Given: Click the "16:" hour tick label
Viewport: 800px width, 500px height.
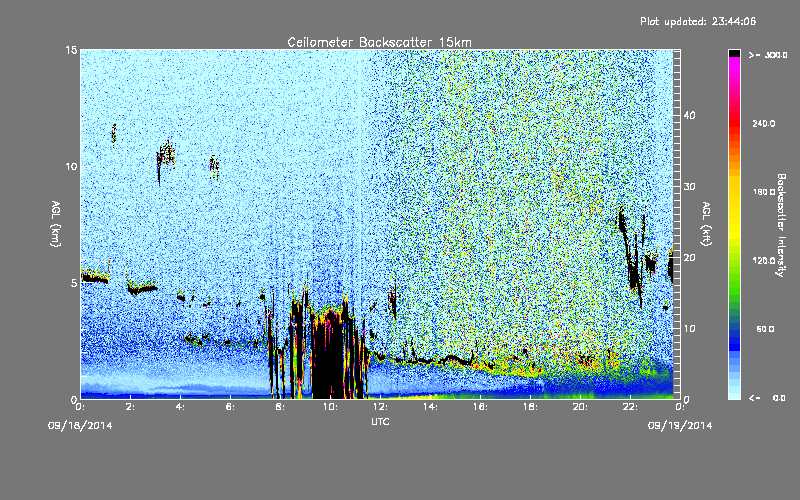Looking at the screenshot, I should [480, 407].
